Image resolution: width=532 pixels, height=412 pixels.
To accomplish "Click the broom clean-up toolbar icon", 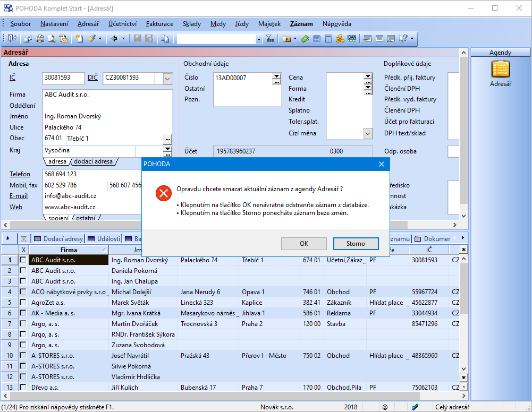I will click(91, 39).
